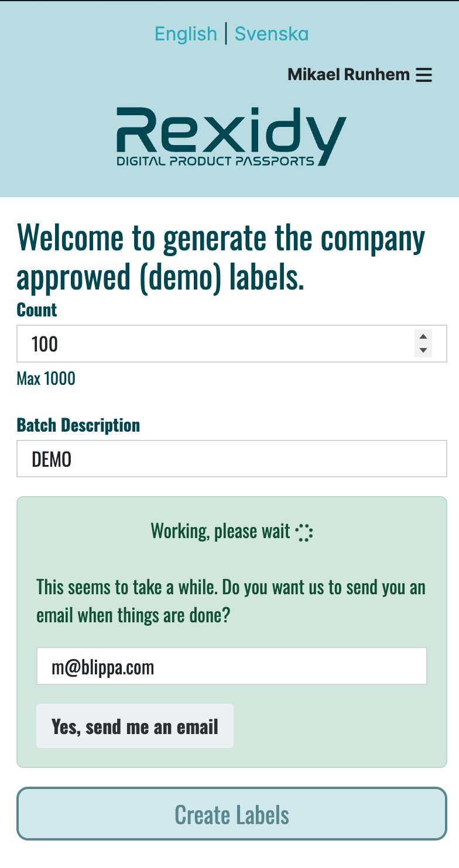
Task: Click the "This seems to take a while" message
Action: click(x=231, y=601)
